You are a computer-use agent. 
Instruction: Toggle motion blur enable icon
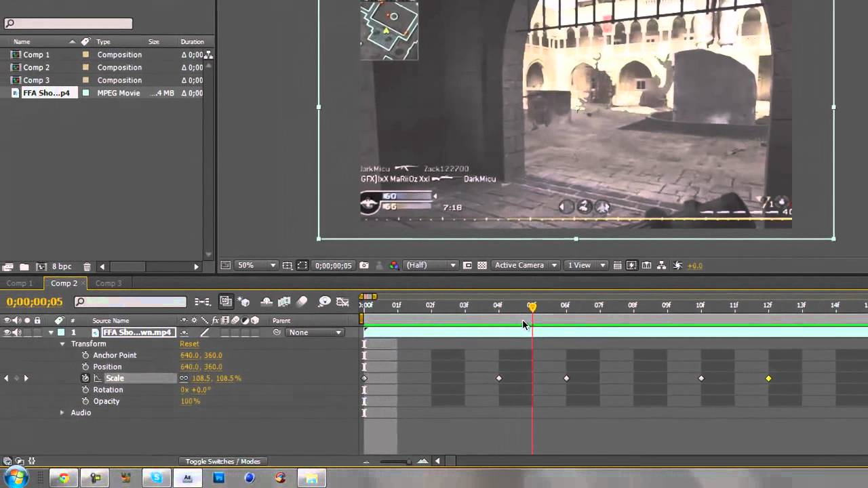302,302
